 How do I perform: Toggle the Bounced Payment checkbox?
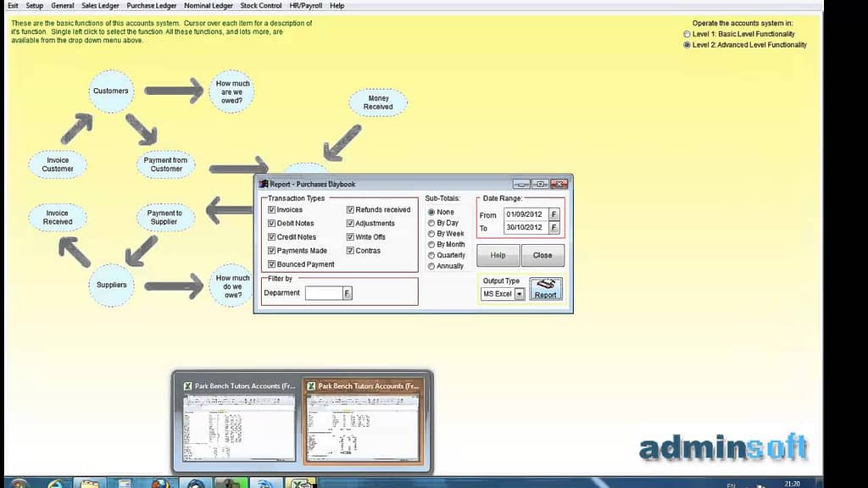[271, 264]
